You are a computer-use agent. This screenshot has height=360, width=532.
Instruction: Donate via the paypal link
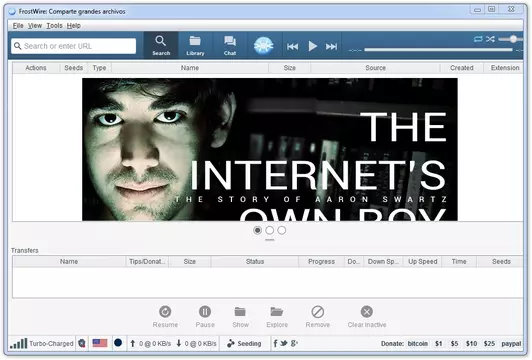pos(511,343)
